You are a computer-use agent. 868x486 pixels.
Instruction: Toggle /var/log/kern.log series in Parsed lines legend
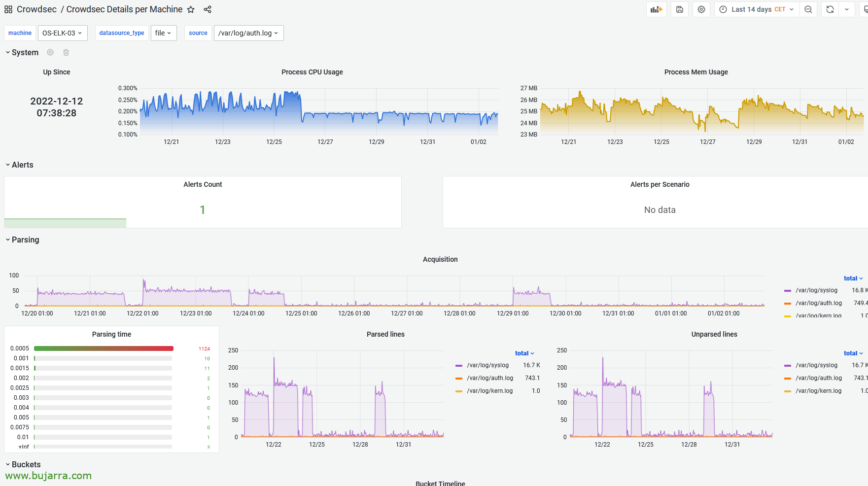pyautogui.click(x=490, y=391)
